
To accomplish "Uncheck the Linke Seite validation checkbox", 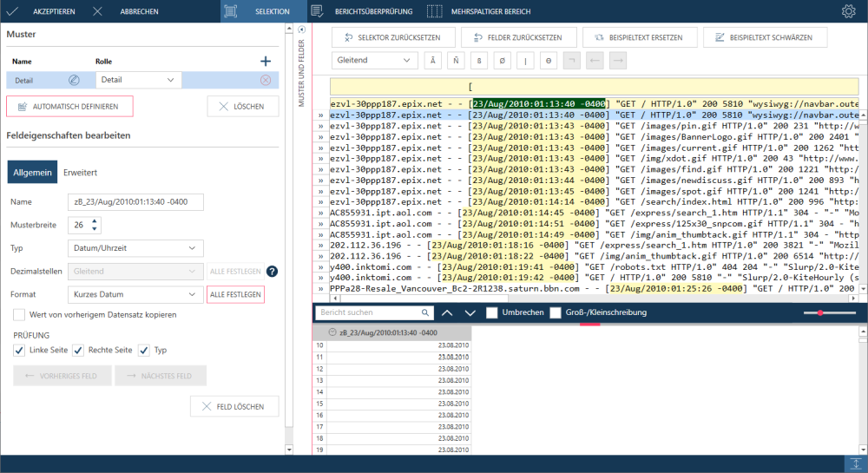I will point(19,350).
